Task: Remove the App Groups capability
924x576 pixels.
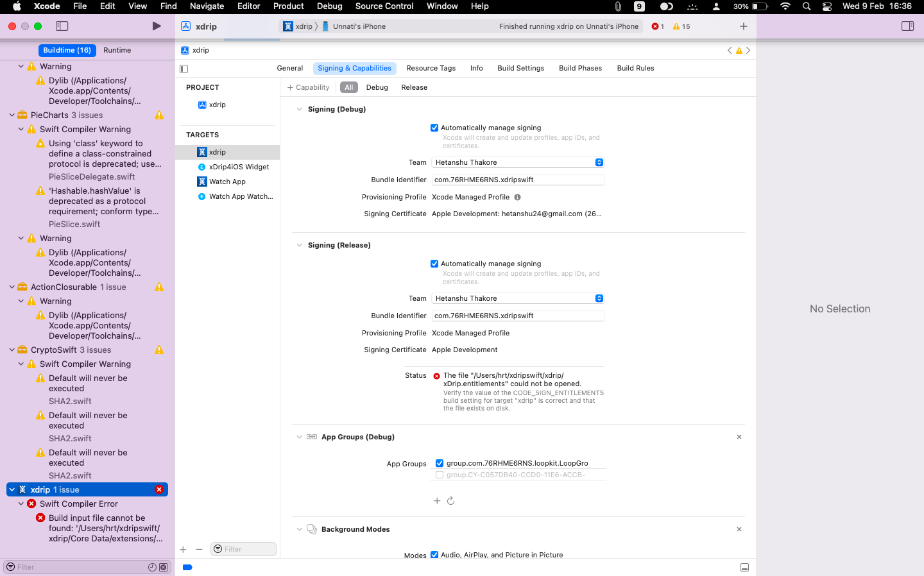Action: [x=739, y=437]
